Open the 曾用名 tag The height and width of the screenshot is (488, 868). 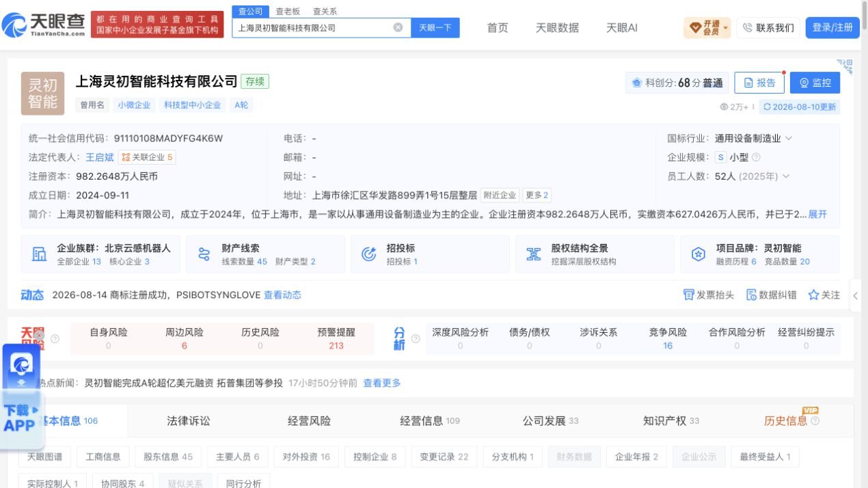pos(92,105)
